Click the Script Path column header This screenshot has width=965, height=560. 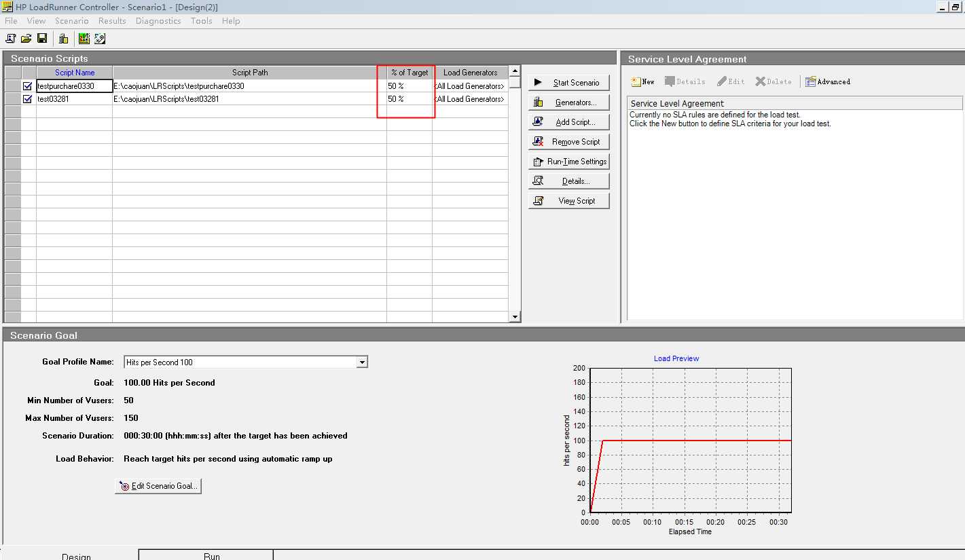click(x=250, y=73)
